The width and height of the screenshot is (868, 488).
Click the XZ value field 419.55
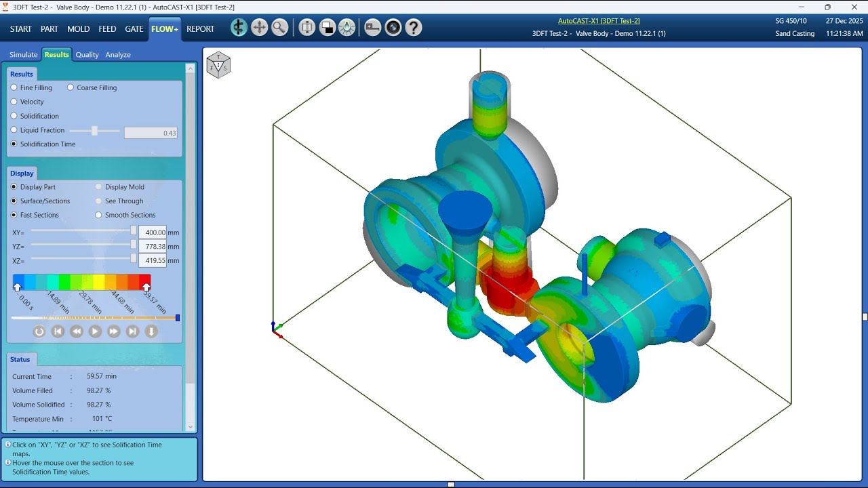[153, 261]
